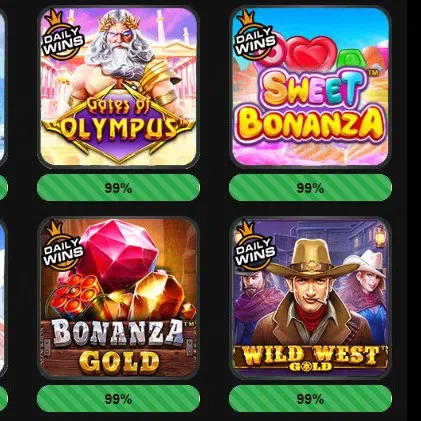Open the Sweet Bonanza game
This screenshot has height=421, width=421.
310,87
